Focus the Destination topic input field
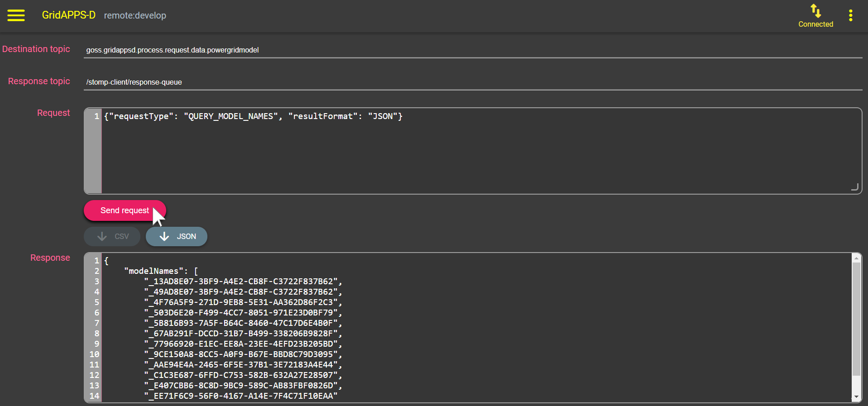The width and height of the screenshot is (868, 406). [473, 50]
